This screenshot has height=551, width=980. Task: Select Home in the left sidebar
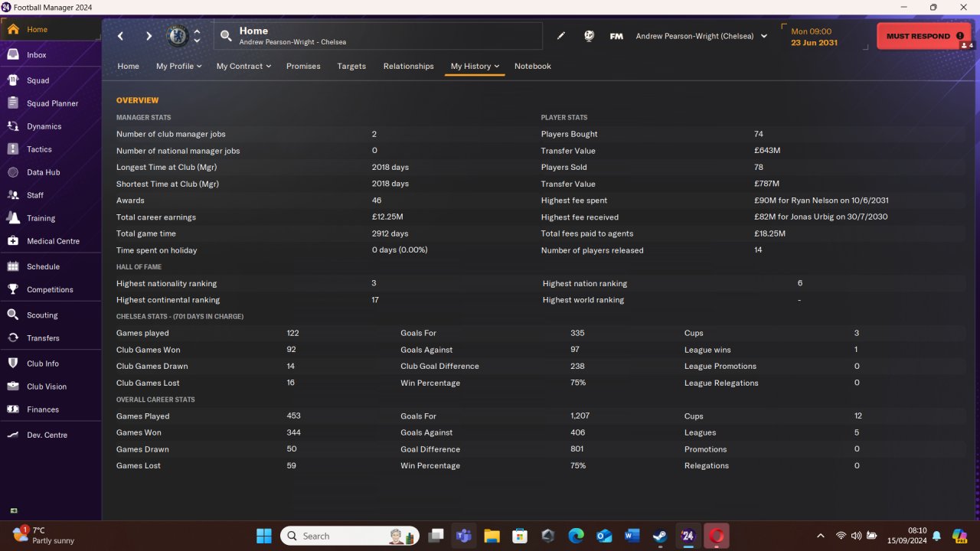click(51, 29)
